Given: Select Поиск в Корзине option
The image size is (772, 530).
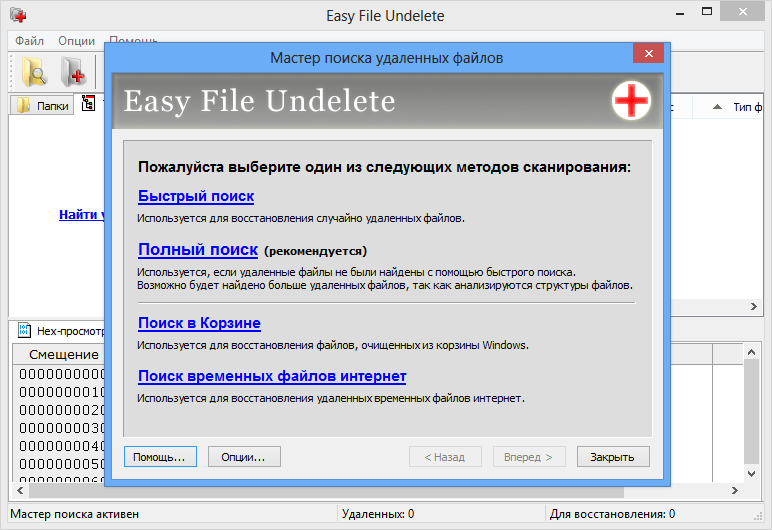Looking at the screenshot, I should pos(199,323).
